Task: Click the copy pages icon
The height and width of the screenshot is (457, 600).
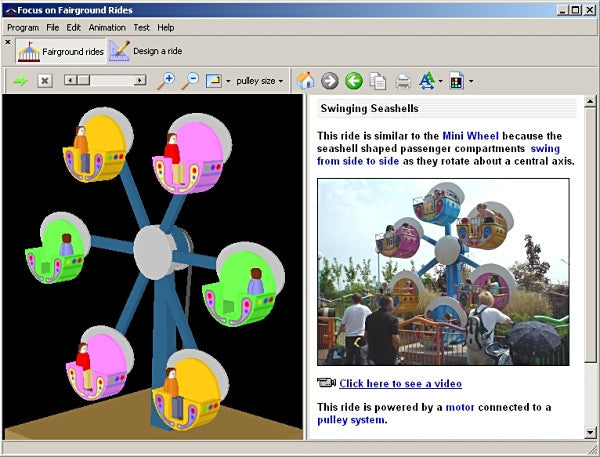Action: pos(378,81)
